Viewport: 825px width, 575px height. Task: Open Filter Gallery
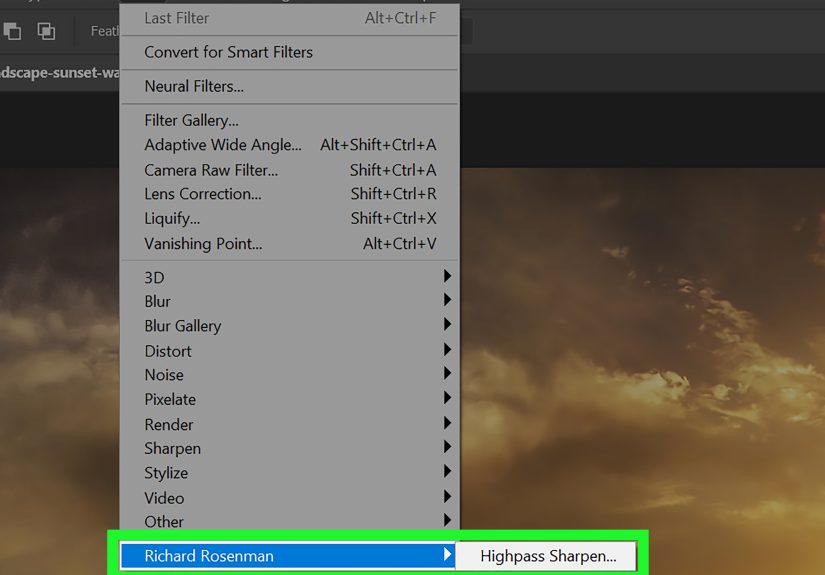289,120
